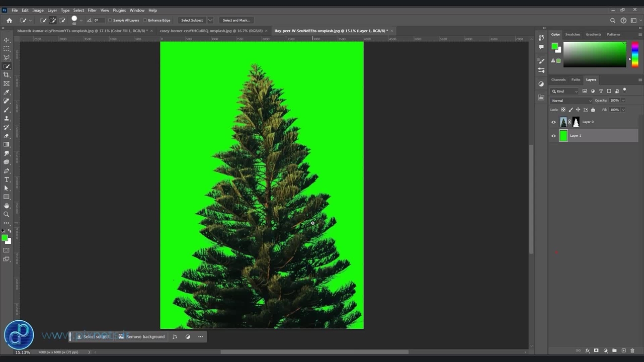Click the lock all layer icon
Screen dimensions: 644x362
point(593,110)
